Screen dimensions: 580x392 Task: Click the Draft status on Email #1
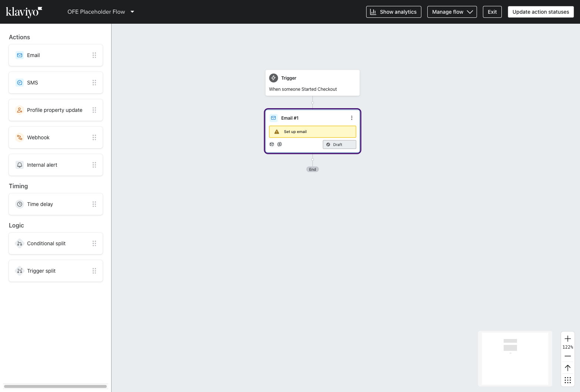[x=339, y=144]
